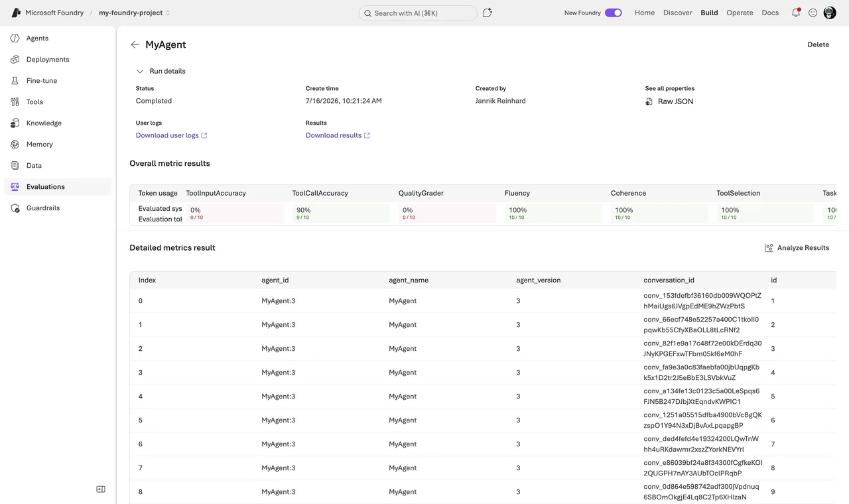Open the Data sidebar icon
The image size is (849, 504).
[x=15, y=166]
